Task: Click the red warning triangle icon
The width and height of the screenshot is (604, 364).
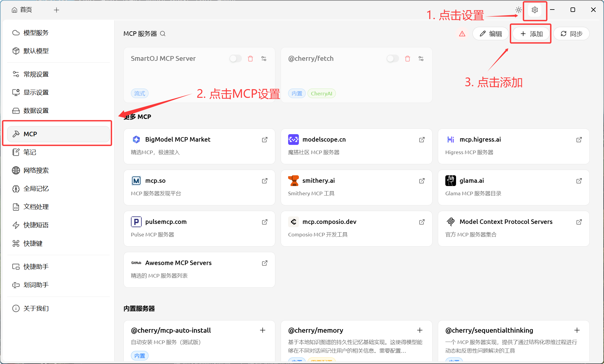Action: [x=462, y=34]
